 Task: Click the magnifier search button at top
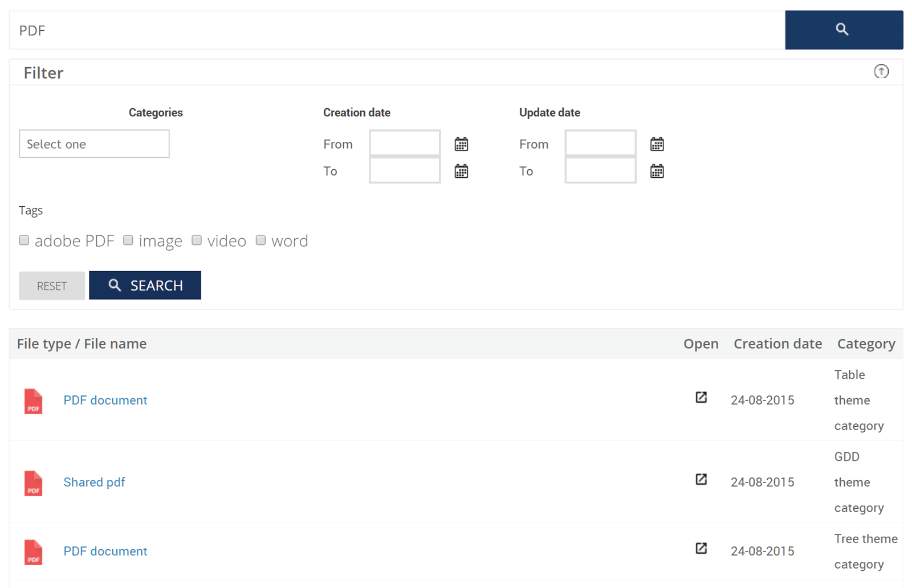click(x=843, y=30)
